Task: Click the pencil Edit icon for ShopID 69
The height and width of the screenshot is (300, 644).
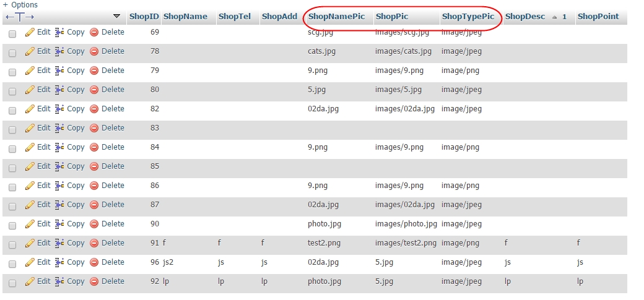Action: click(x=30, y=32)
